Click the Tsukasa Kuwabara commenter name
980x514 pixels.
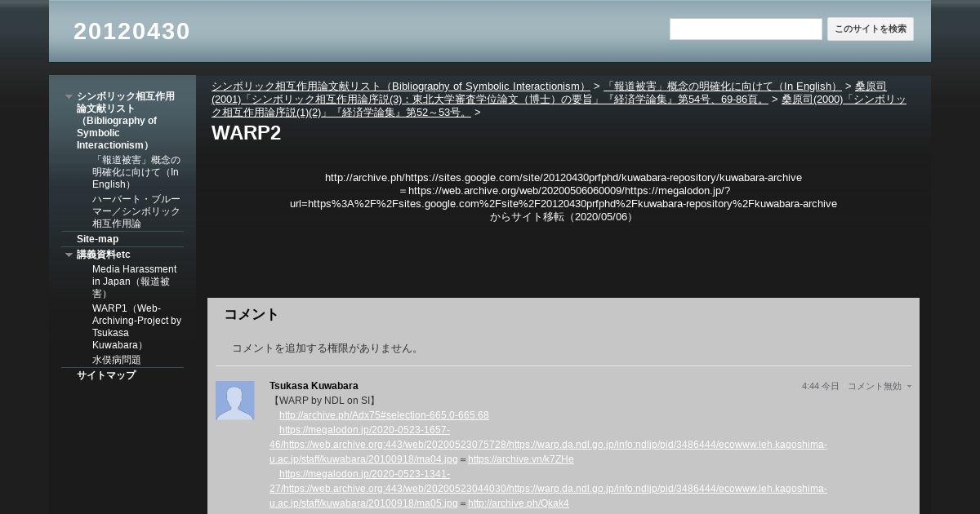[x=314, y=386]
